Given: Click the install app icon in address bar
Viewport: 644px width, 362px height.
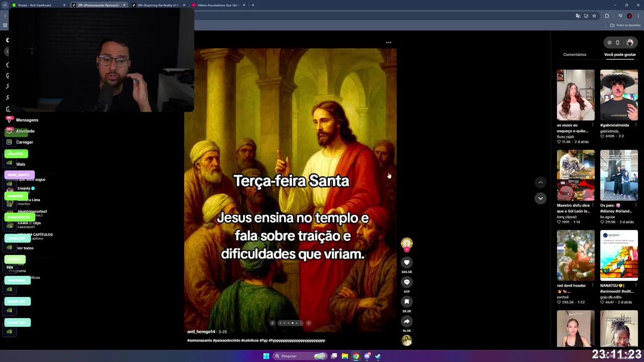Looking at the screenshot, I should [x=586, y=16].
